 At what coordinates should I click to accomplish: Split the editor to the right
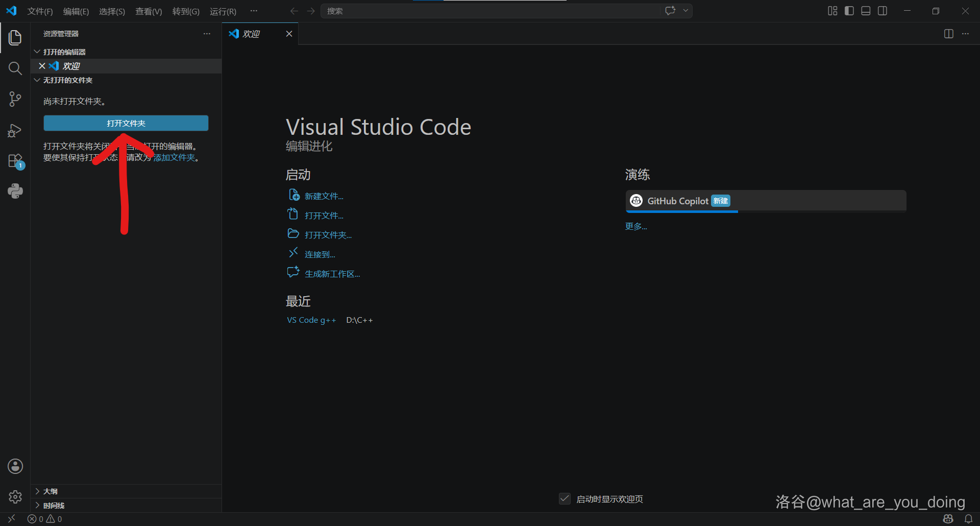tap(949, 34)
